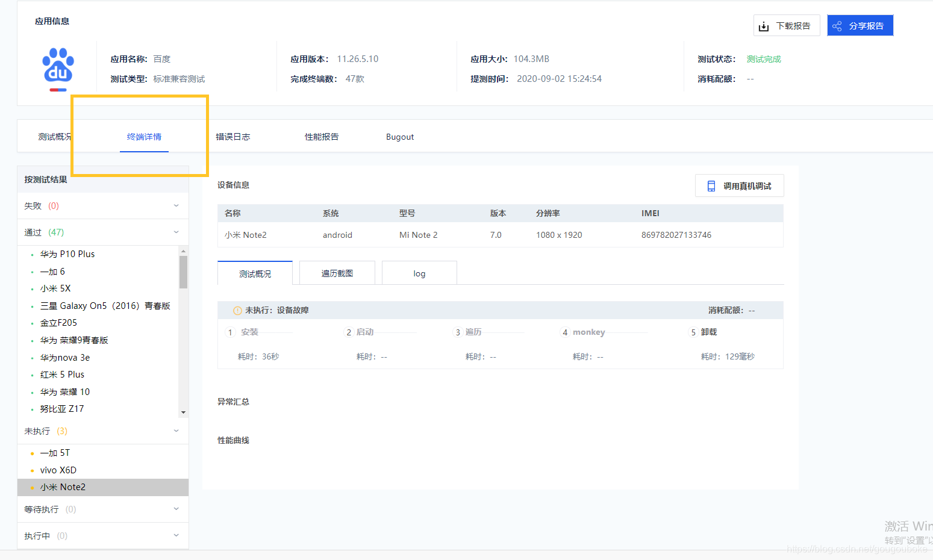Viewport: 933px width, 560px height.
Task: Select 红米 5 Plus device
Action: point(62,375)
